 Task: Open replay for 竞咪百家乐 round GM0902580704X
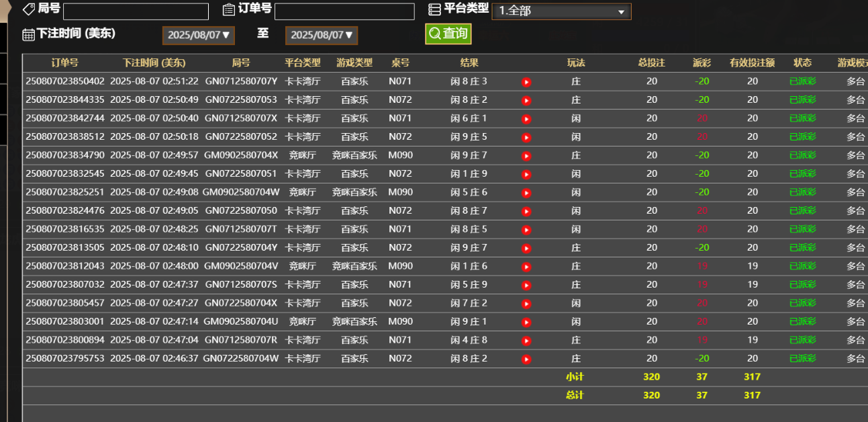click(x=526, y=155)
